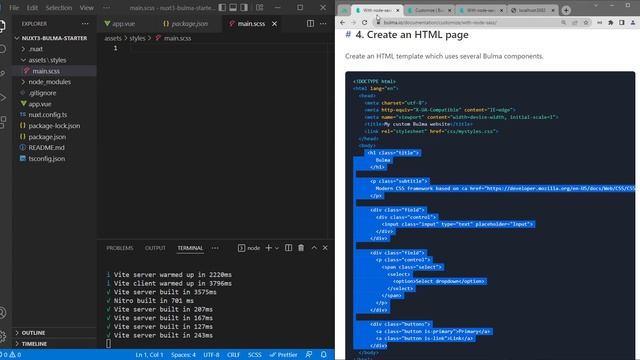Screen dimensions: 640x360
Task: Reload the Bulma documentation page
Action: point(364,22)
